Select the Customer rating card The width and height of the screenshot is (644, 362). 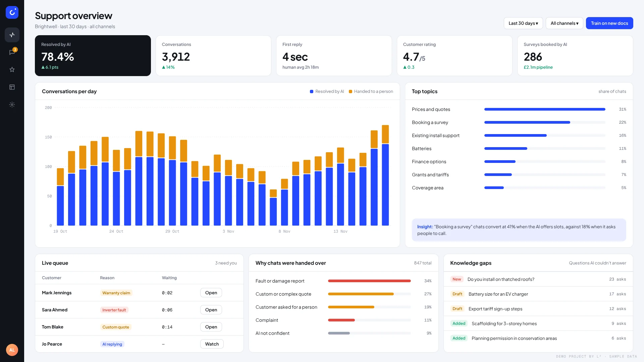coord(454,56)
